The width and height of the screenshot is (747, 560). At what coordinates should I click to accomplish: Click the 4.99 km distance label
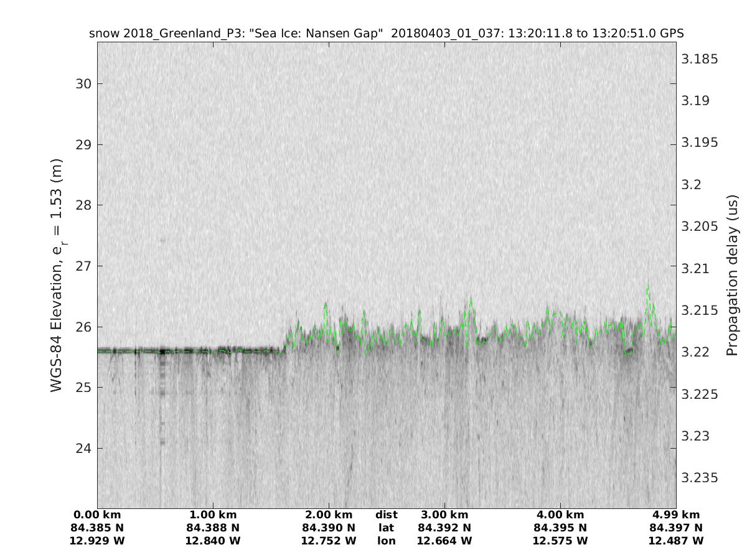point(675,515)
